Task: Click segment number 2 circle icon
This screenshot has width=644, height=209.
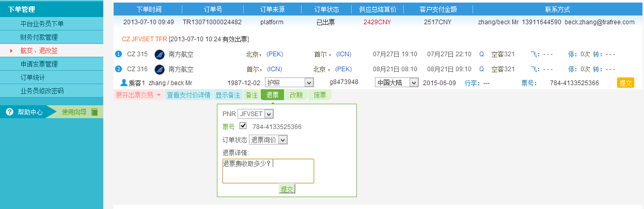Action: point(119,69)
